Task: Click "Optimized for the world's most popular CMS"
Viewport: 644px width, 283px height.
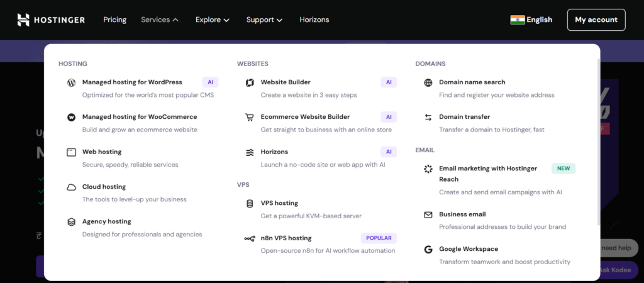Action: (x=148, y=96)
